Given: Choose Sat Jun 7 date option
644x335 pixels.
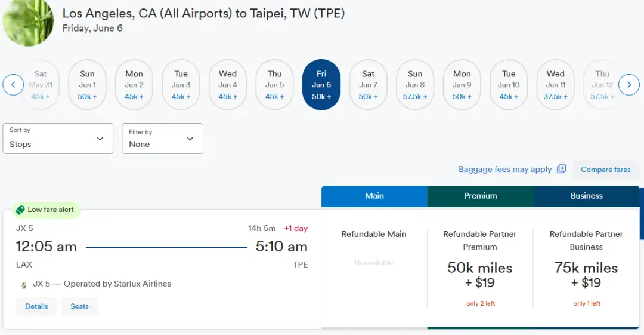Looking at the screenshot, I should [368, 85].
